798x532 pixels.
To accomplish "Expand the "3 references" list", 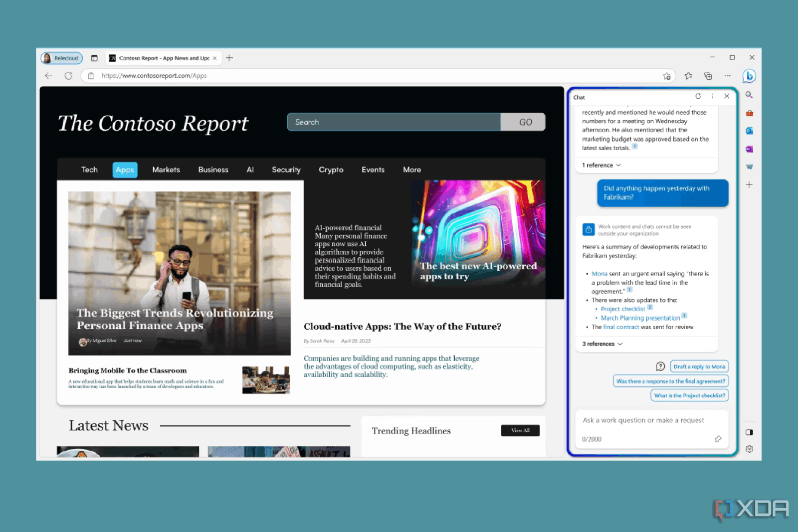I will point(602,344).
